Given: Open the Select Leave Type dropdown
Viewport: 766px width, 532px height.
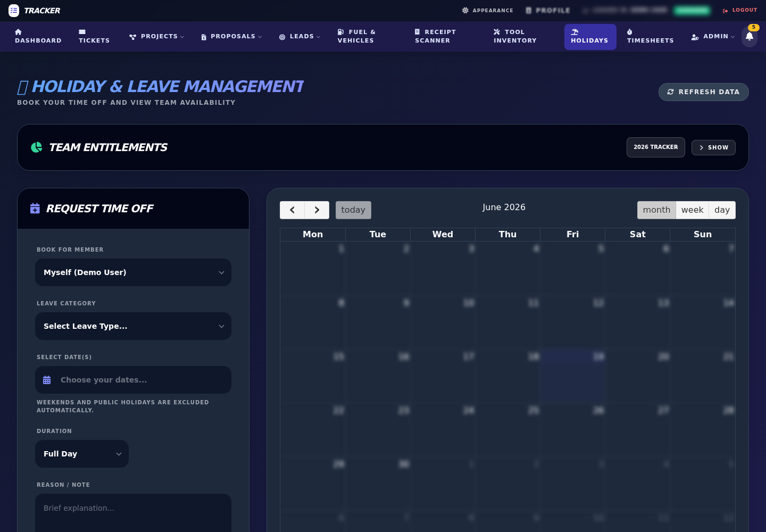Looking at the screenshot, I should tap(133, 326).
